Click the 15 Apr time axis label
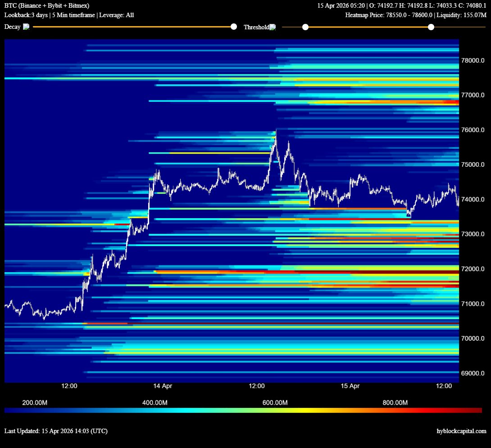491x448 pixels. pos(350,386)
